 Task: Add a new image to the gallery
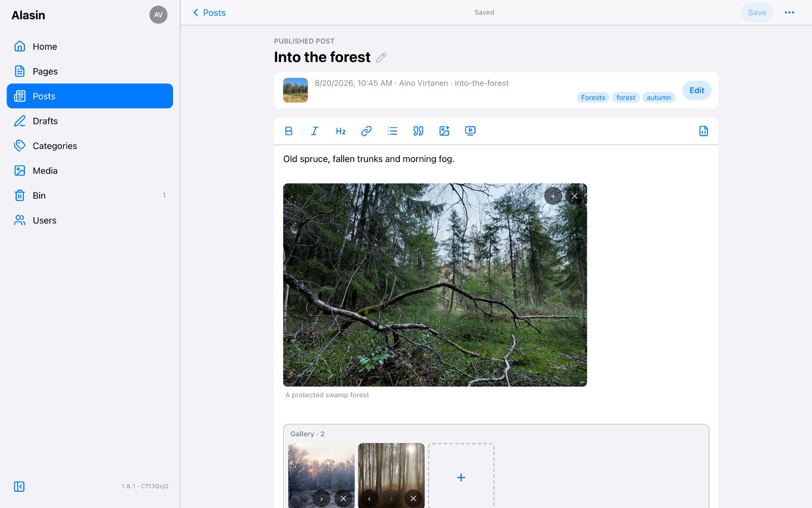click(x=461, y=477)
